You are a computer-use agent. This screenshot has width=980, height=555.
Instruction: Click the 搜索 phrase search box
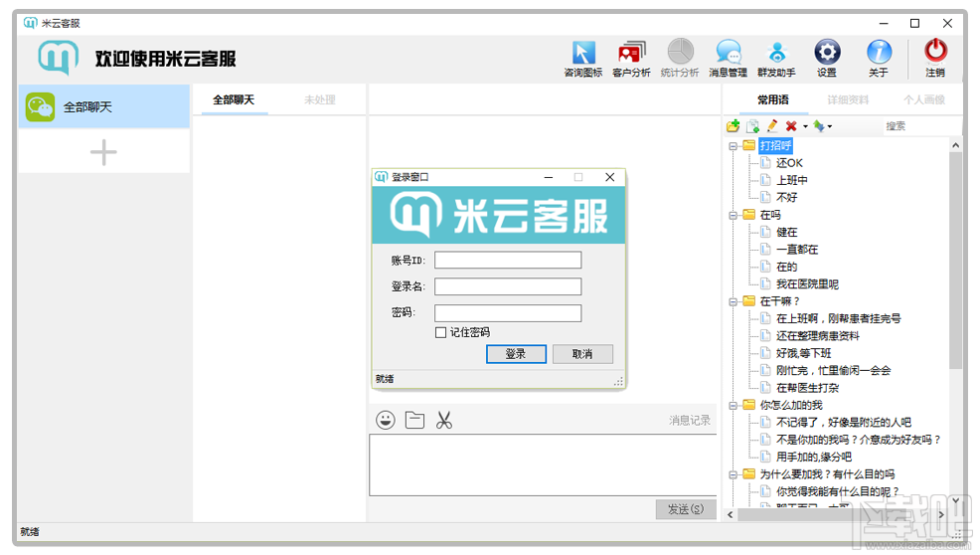[x=922, y=125]
